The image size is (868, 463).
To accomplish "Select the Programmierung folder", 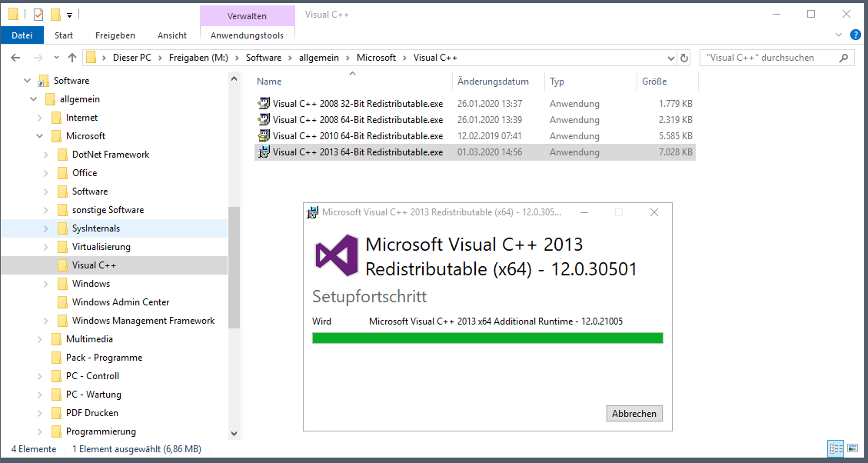I will coord(101,431).
